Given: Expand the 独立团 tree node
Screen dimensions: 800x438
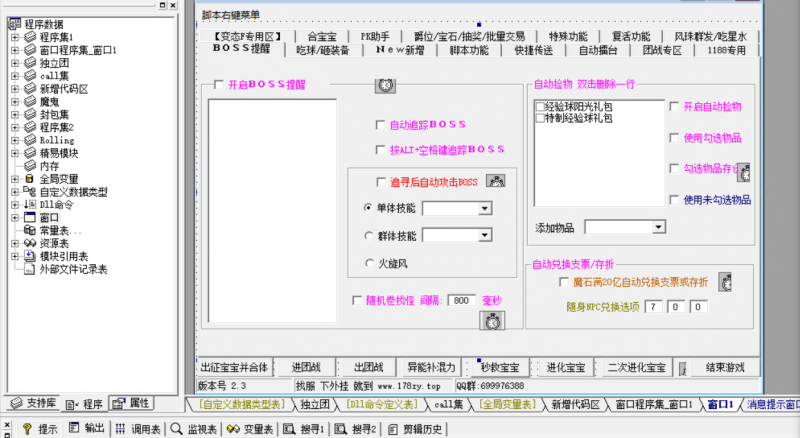Looking at the screenshot, I should click(15, 63).
